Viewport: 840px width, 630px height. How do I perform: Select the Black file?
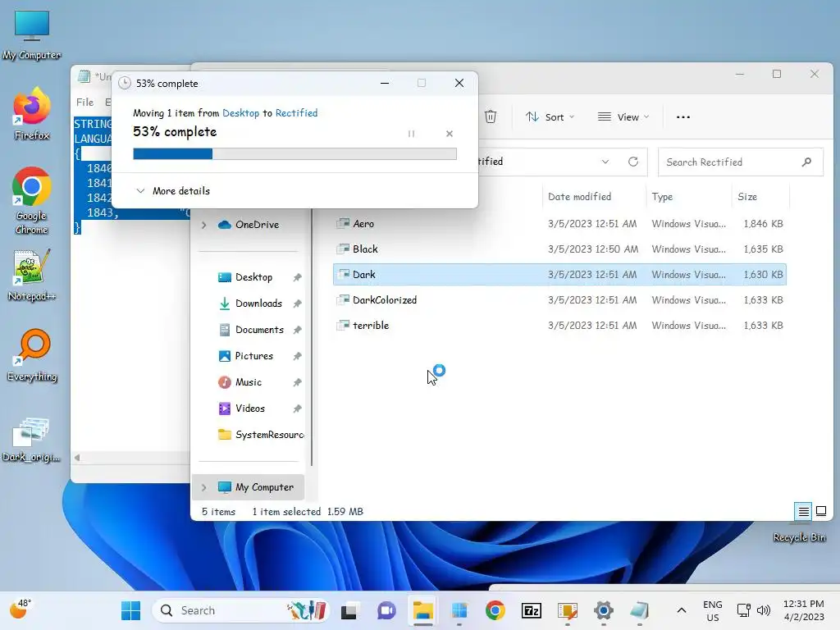[x=559, y=249]
